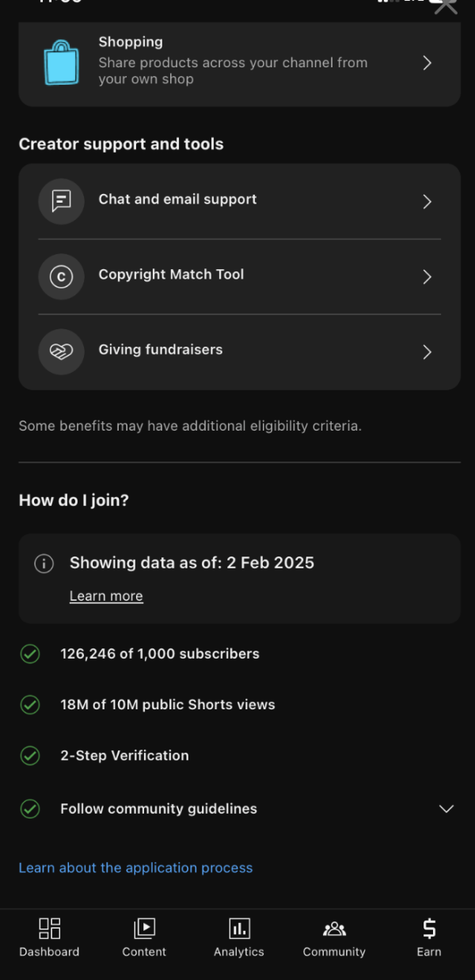Screen dimensions: 475x980
Task: Select the Earn dollar tab
Action: coord(428,937)
